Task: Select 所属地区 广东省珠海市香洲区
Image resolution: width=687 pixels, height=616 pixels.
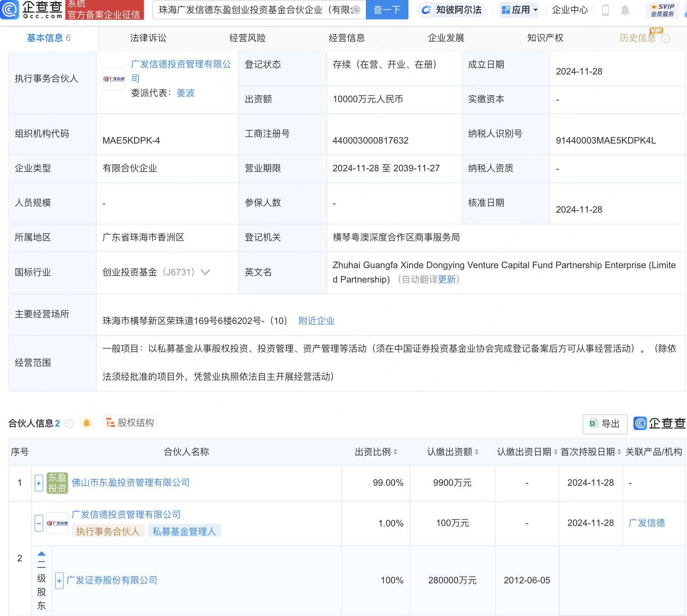Action: tap(143, 237)
